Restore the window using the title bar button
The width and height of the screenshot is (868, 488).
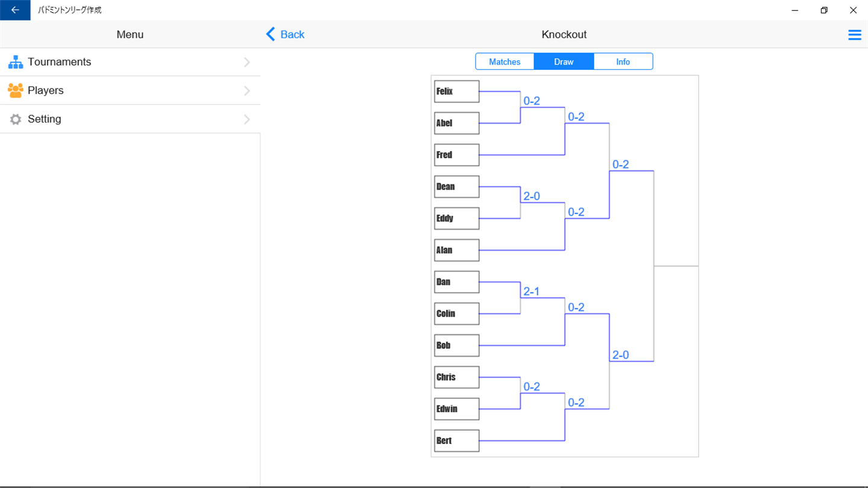(x=824, y=10)
